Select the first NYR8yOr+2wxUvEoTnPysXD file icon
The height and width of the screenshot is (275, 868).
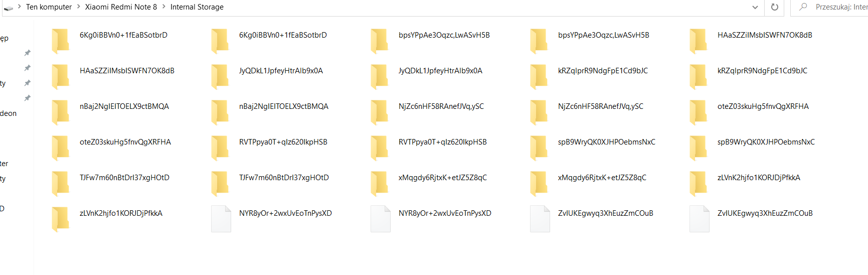(221, 219)
